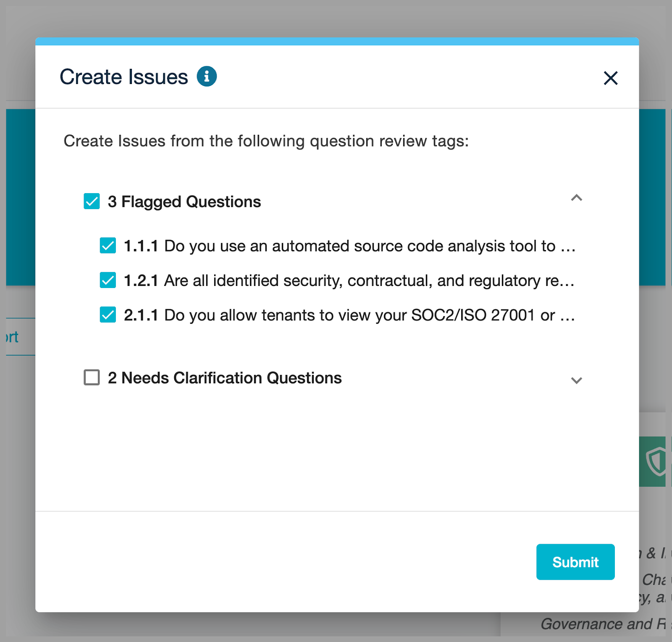The image size is (672, 642).
Task: Click the upward chevron next to Flagged Questions
Action: [x=576, y=198]
